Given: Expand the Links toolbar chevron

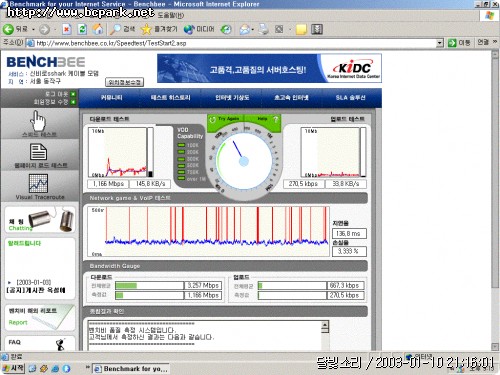Looking at the screenshot, I should (494, 42).
